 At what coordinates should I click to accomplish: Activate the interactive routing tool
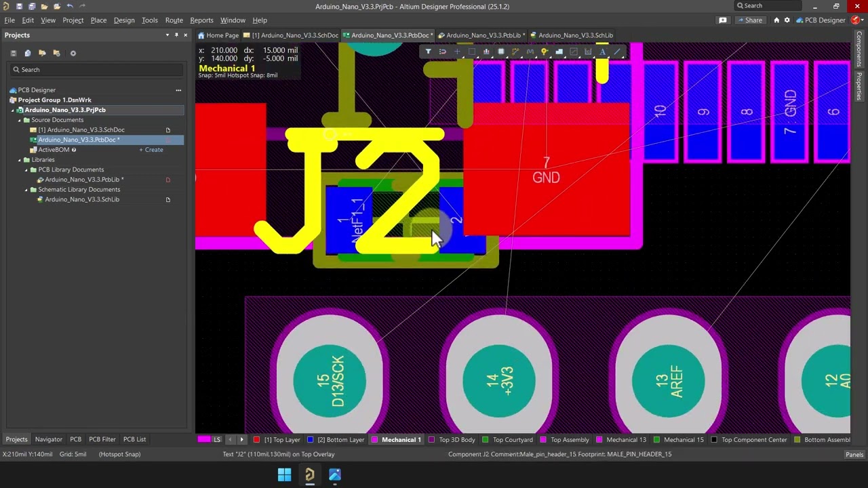515,52
